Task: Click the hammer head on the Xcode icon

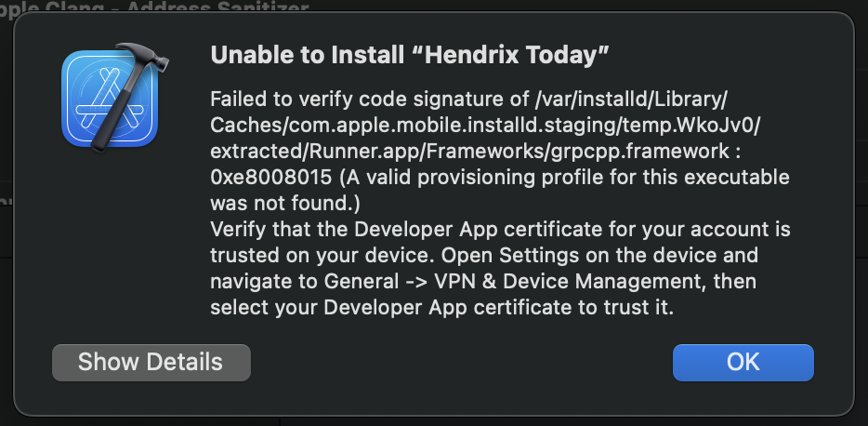Action: pyautogui.click(x=145, y=57)
